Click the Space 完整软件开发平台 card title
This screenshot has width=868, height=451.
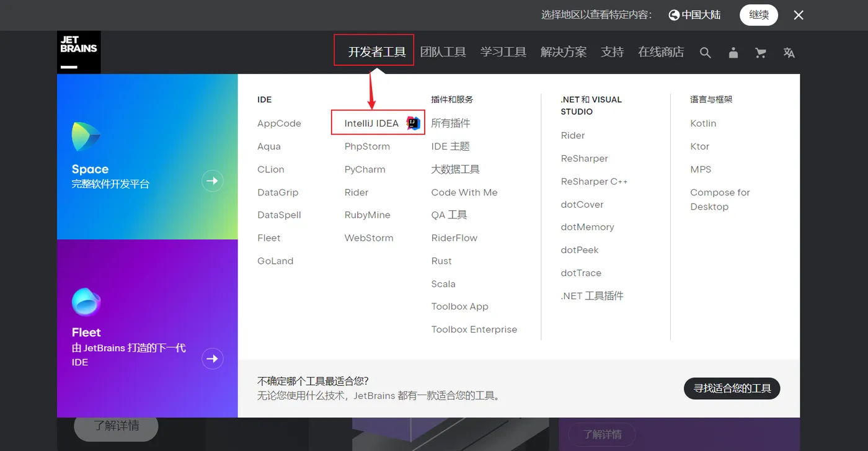coord(110,177)
